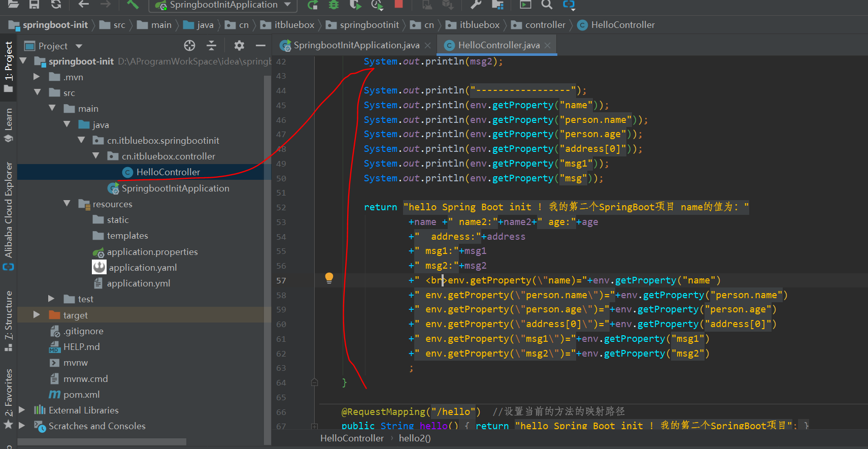Collapse the springboot-init root node
The image size is (868, 449).
tap(23, 61)
